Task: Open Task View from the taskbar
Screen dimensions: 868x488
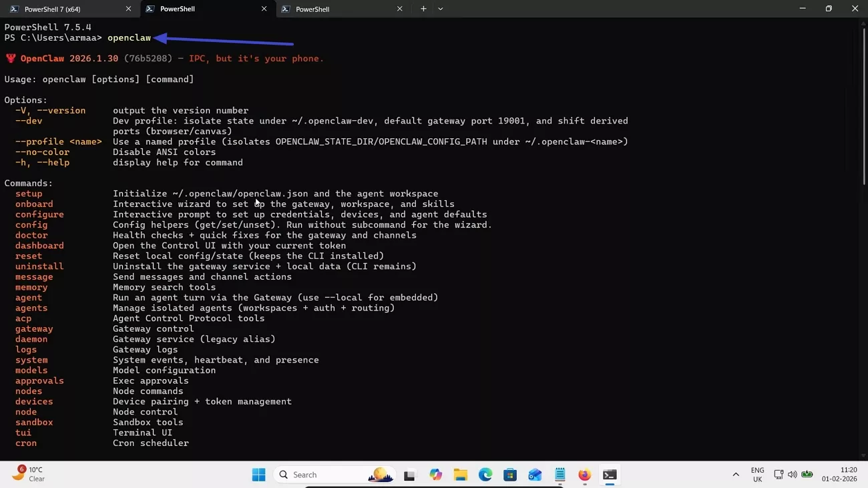Action: pos(409,475)
